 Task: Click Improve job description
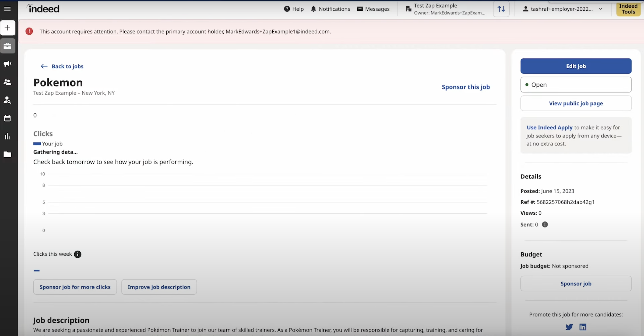coord(159,287)
